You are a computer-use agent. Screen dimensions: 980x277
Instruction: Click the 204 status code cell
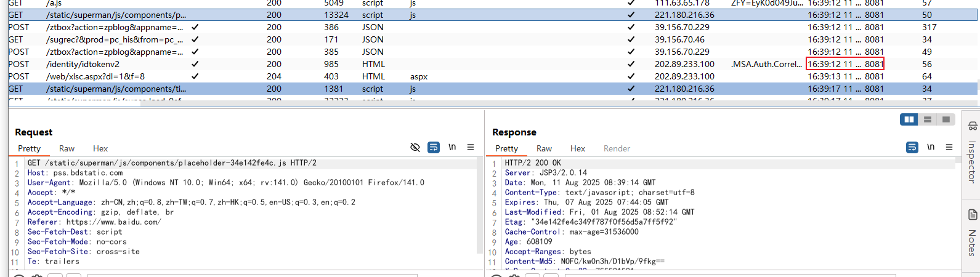click(274, 76)
